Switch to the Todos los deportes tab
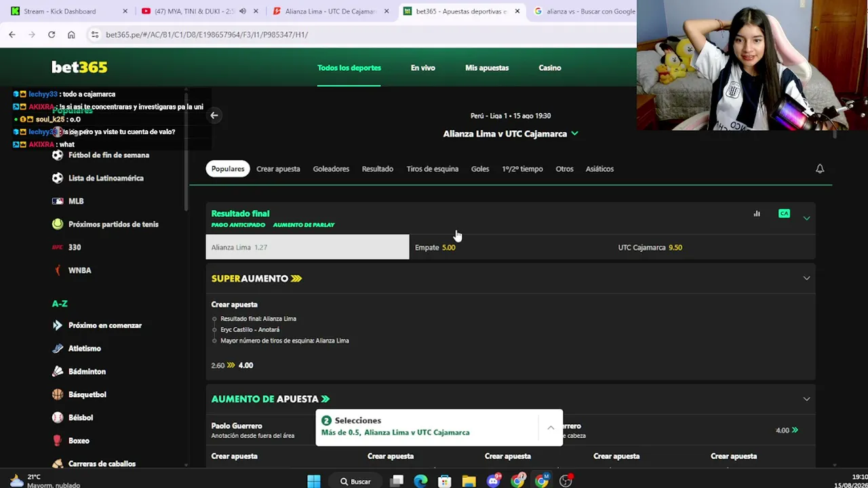 [x=349, y=68]
